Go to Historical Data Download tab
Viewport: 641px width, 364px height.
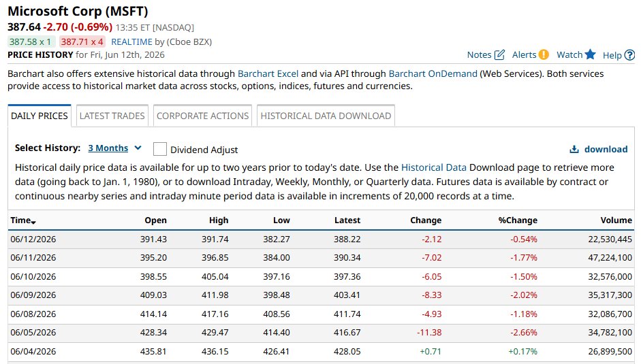pyautogui.click(x=326, y=116)
